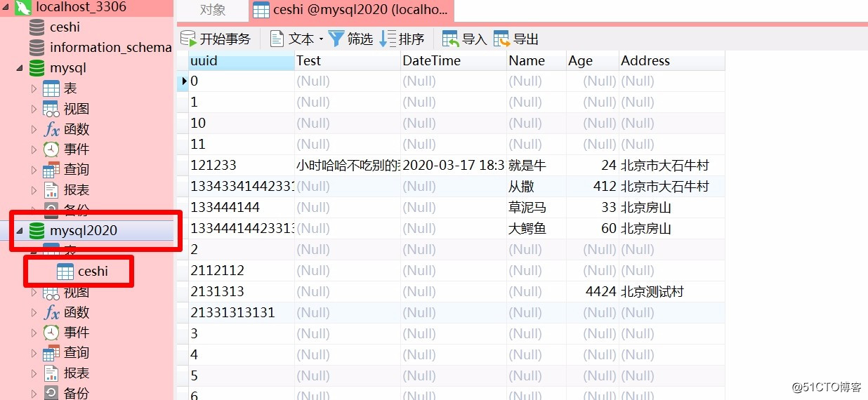868x400 pixels.
Task: Expand the 视图 node under mysql
Action: click(34, 109)
